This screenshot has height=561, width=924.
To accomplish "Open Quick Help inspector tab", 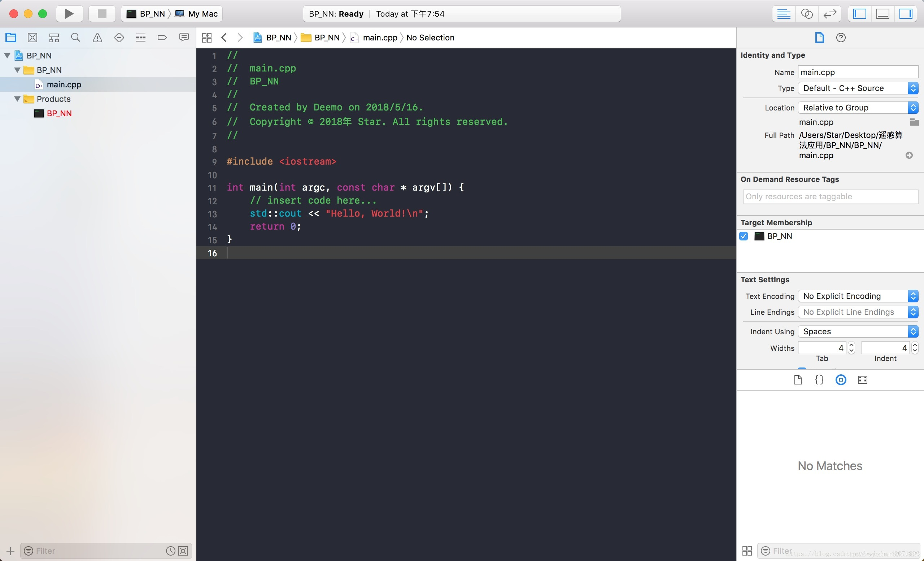I will coord(840,38).
